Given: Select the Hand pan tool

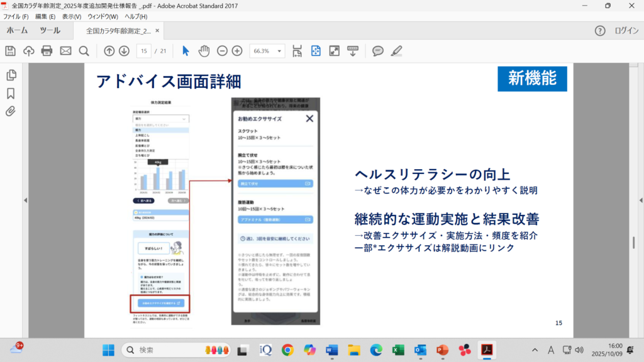Looking at the screenshot, I should pos(204,51).
